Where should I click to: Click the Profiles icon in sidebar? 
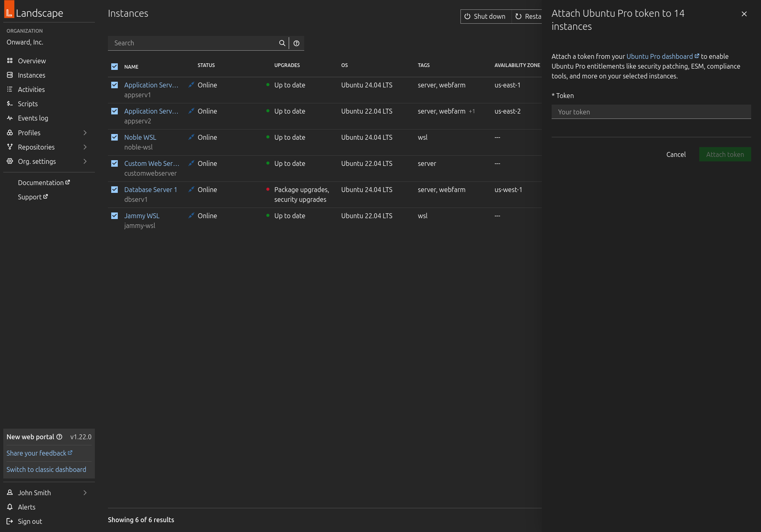[x=10, y=133]
